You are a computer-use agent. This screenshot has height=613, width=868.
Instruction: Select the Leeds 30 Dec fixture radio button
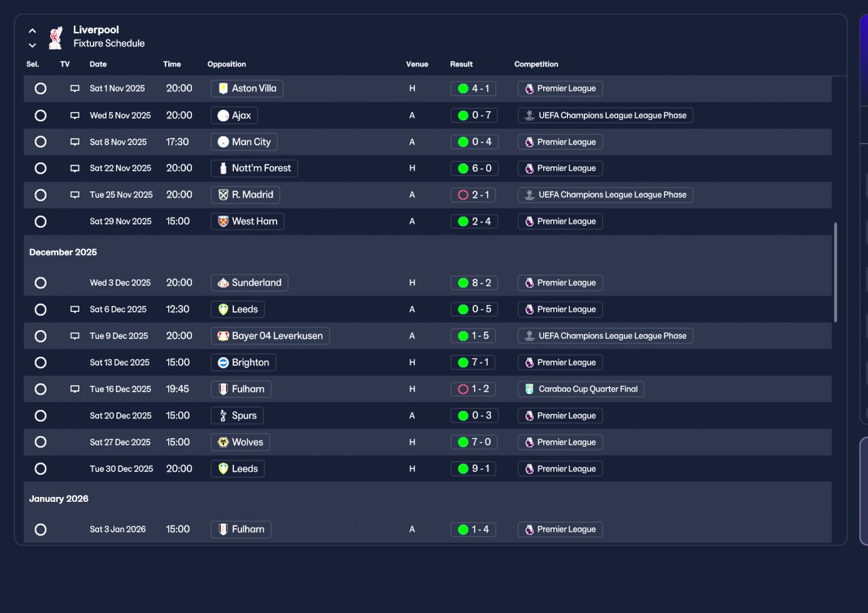pyautogui.click(x=41, y=469)
